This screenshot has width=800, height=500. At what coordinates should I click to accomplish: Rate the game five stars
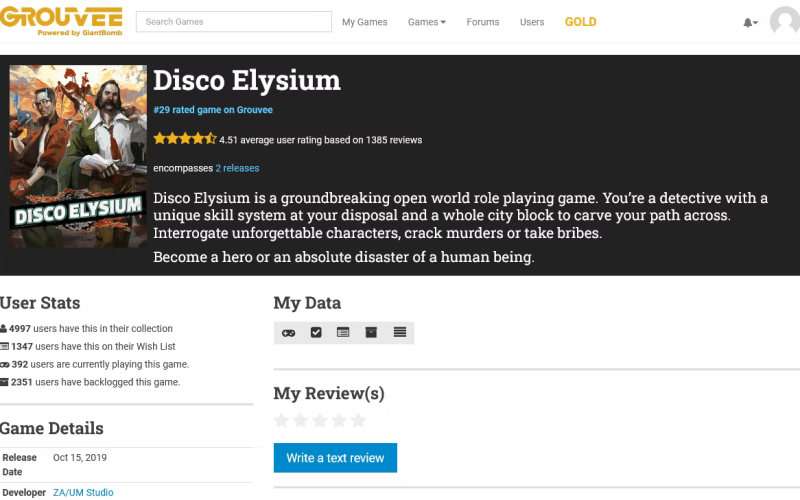pos(359,420)
